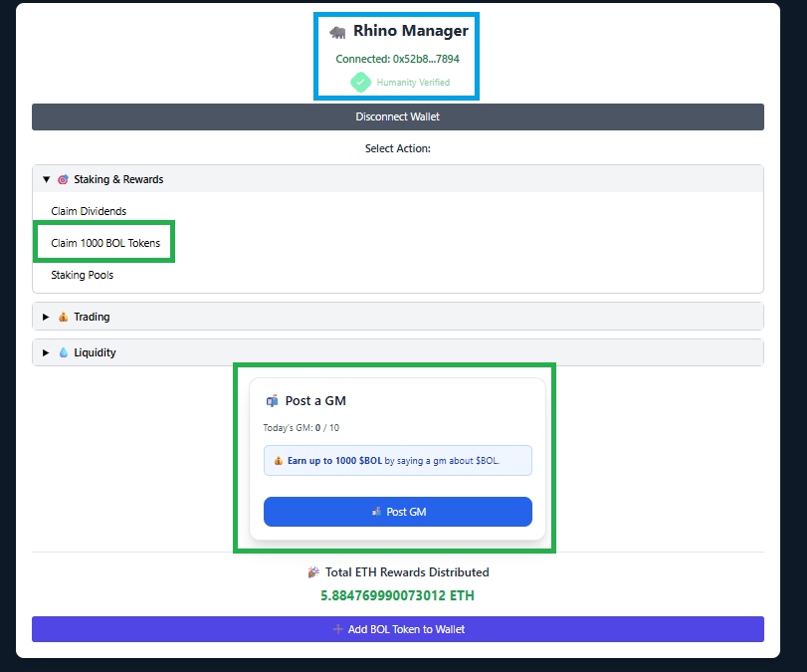Click Add BOL Token to Wallet button
The height and width of the screenshot is (672, 807).
pyautogui.click(x=398, y=629)
